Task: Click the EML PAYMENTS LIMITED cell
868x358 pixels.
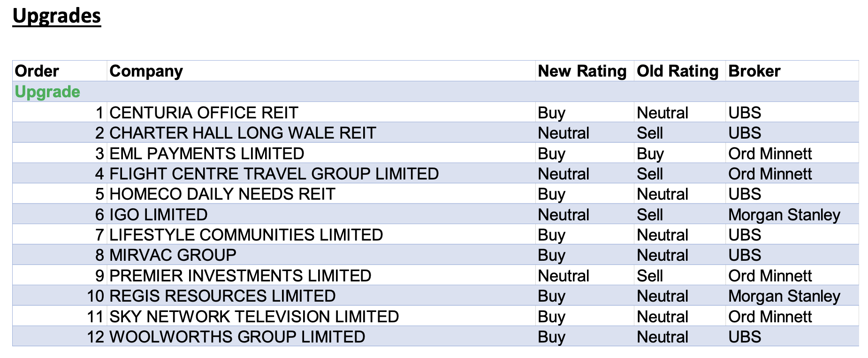Action: 206,154
